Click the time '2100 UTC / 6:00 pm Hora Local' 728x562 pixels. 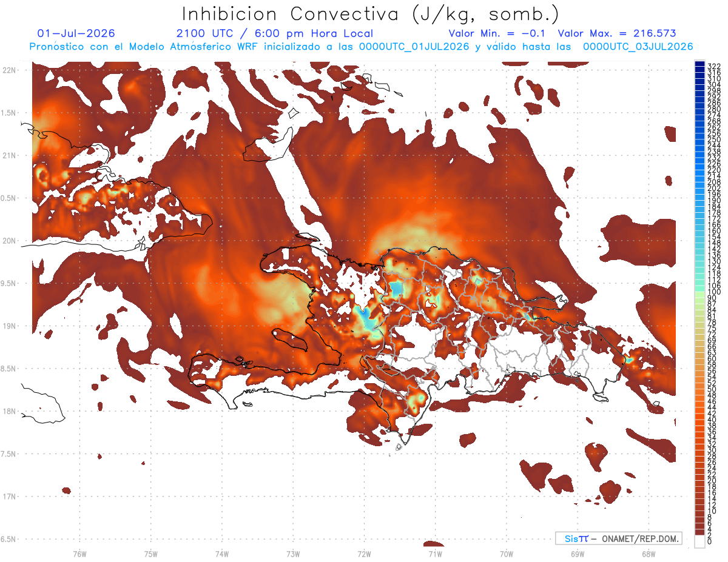[274, 33]
